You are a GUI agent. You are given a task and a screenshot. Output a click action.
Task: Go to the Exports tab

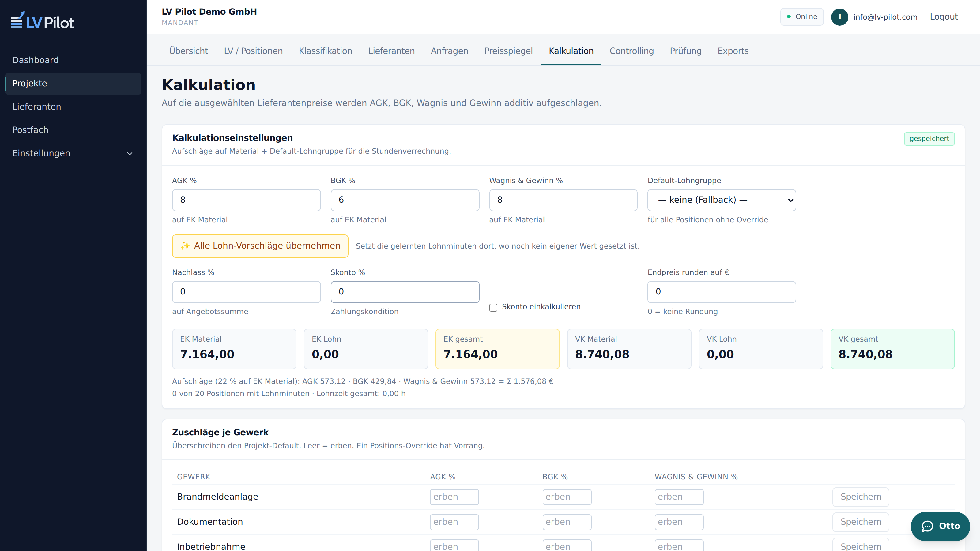coord(733,51)
